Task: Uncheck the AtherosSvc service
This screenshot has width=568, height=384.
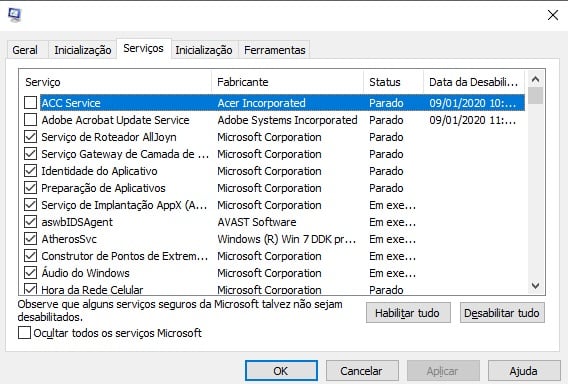Action: pos(30,239)
